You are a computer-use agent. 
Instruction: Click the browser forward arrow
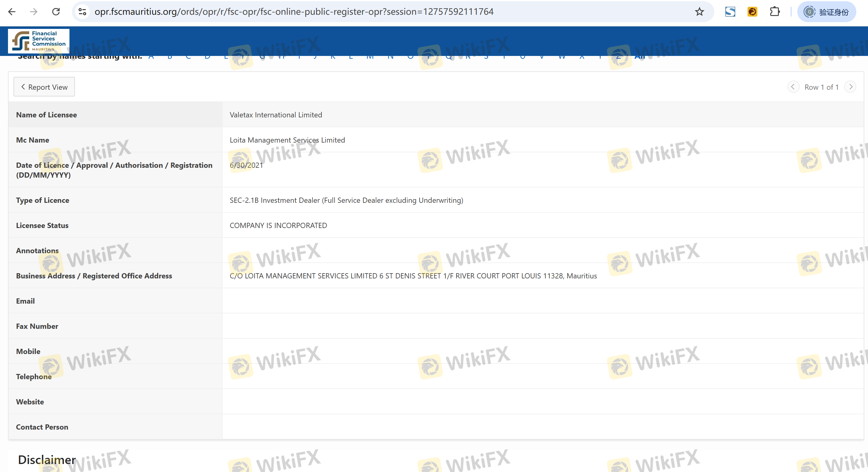34,12
